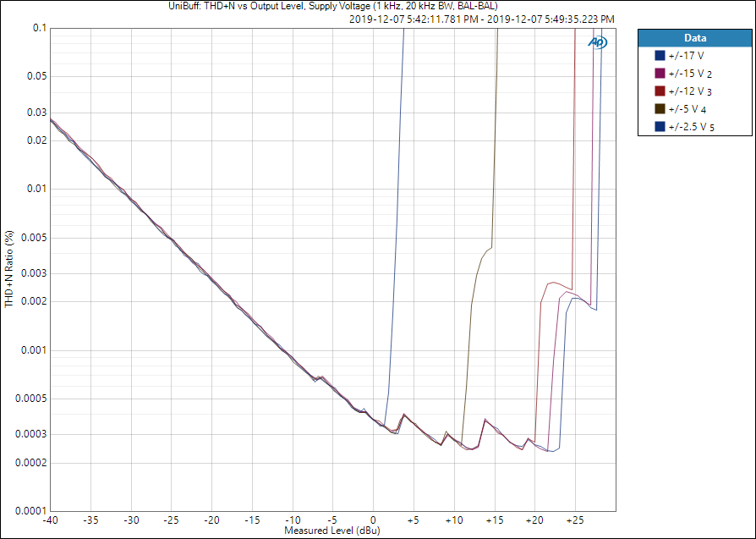Click the +10 x-axis tick label
The height and width of the screenshot is (539, 756).
(x=454, y=520)
